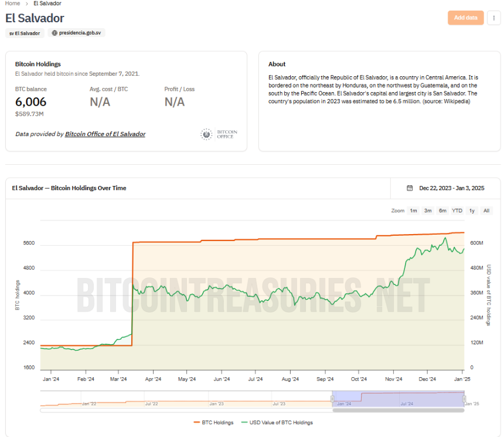Viewport: 504px width, 437px height.
Task: Click the sv El Salvador country tag
Action: [x=25, y=33]
